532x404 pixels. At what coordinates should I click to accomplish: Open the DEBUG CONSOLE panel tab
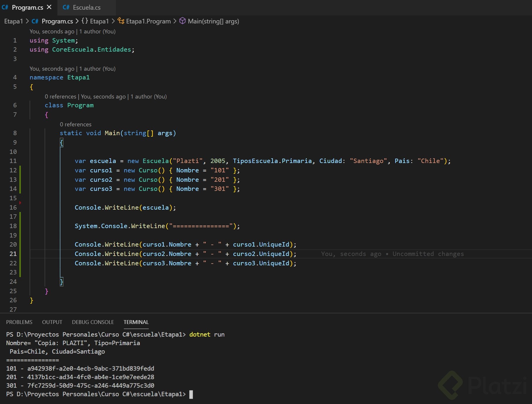point(93,322)
